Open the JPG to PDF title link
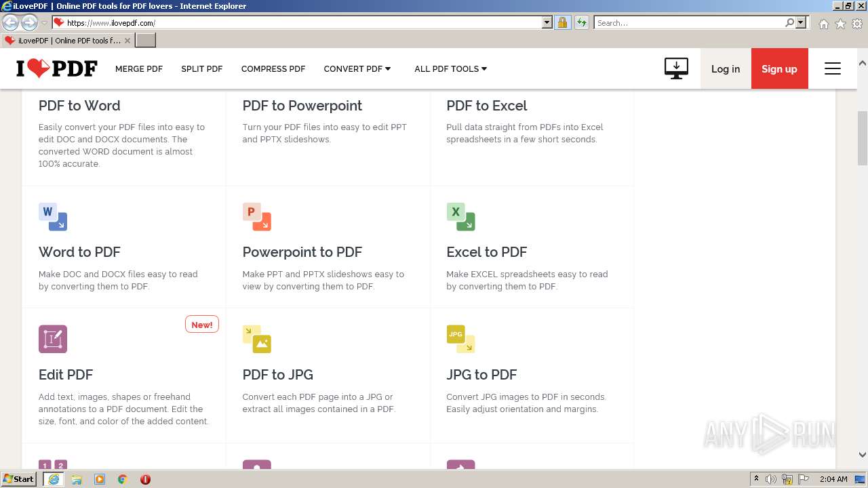The image size is (868, 488). [481, 375]
